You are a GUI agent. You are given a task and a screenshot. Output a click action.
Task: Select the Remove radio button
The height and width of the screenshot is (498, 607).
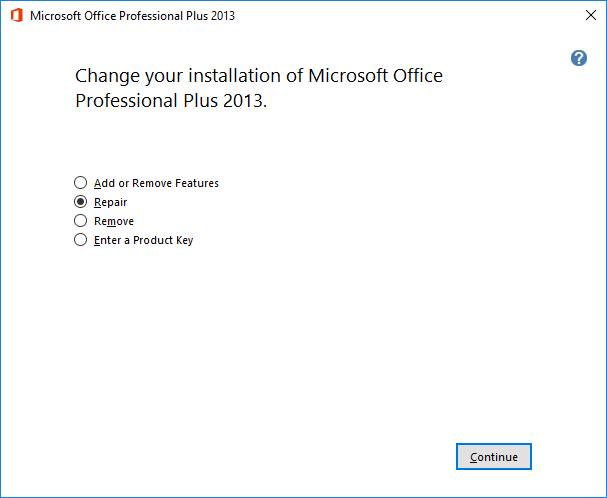[x=81, y=221]
